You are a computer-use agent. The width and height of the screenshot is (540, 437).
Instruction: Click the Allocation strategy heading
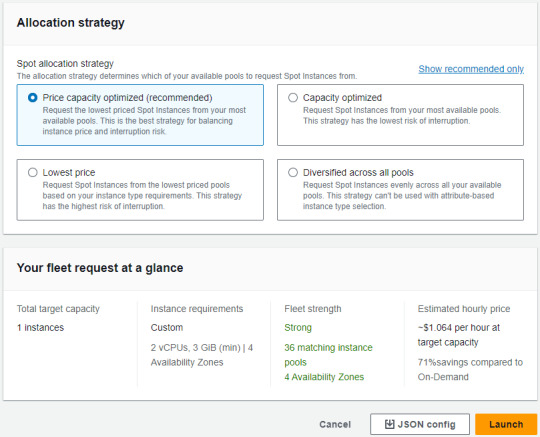tap(71, 23)
